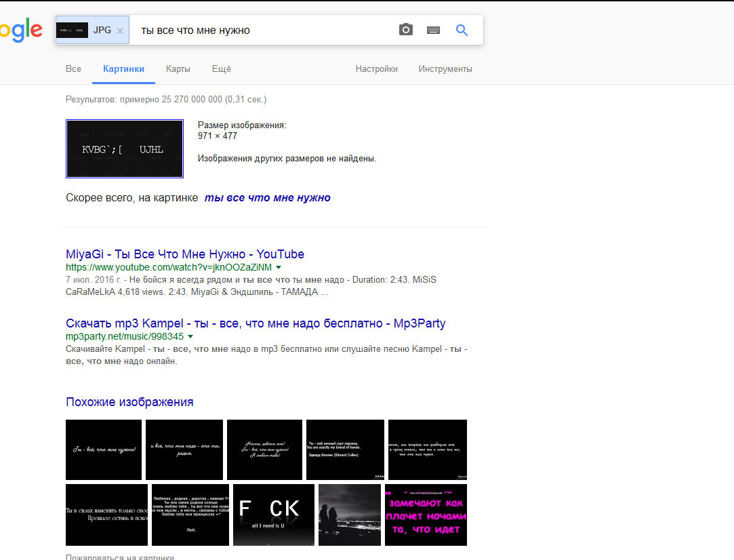This screenshot has height=560, width=734.
Task: Open Инструменты options
Action: pos(445,69)
